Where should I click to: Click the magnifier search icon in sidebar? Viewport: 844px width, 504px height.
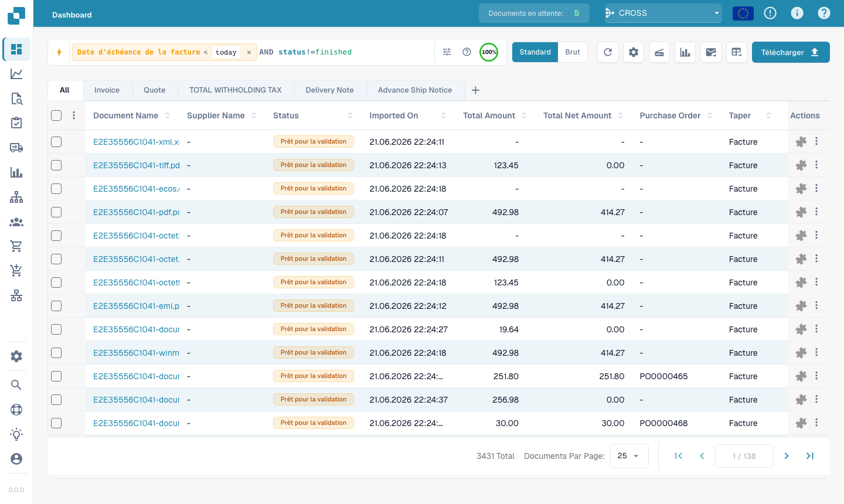coord(16,385)
